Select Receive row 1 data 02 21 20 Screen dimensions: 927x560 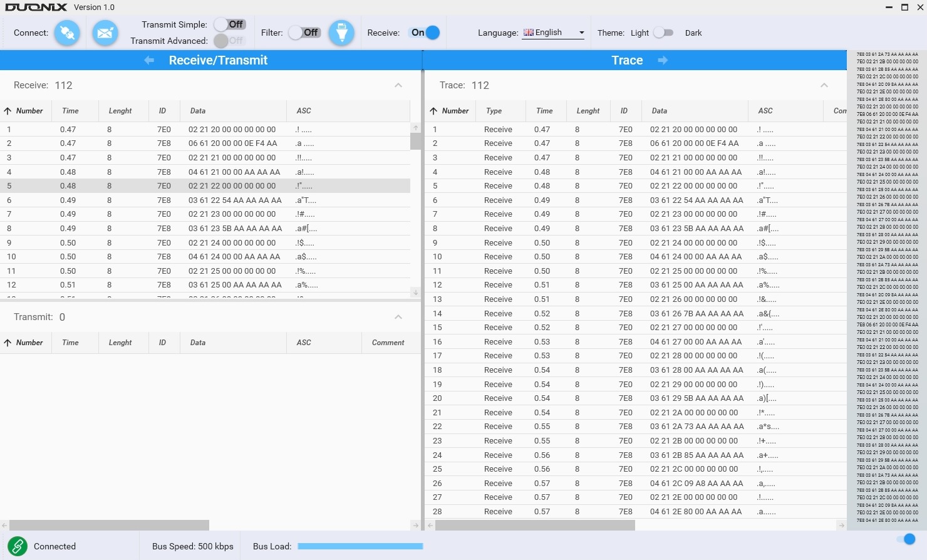click(205, 129)
